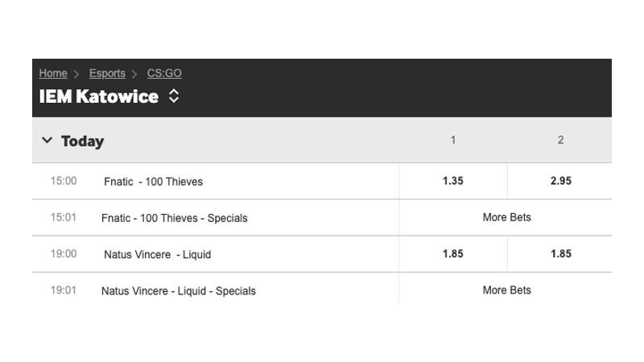Click the column 1 outcome header
This screenshot has height=362, width=644.
(452, 140)
